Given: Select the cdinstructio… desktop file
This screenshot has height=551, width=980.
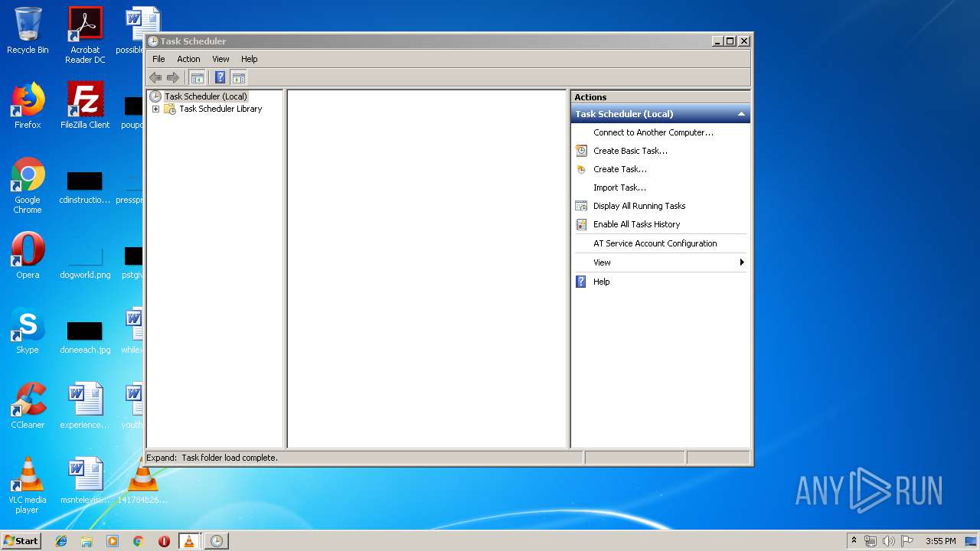Looking at the screenshot, I should coord(85,187).
